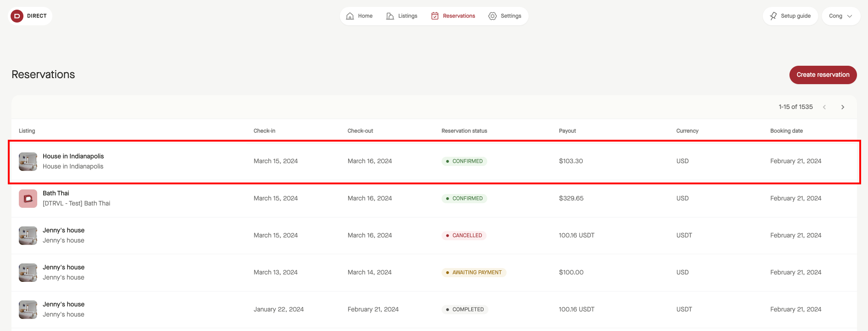Click the Reservations page heading
The image size is (868, 331).
pos(43,74)
